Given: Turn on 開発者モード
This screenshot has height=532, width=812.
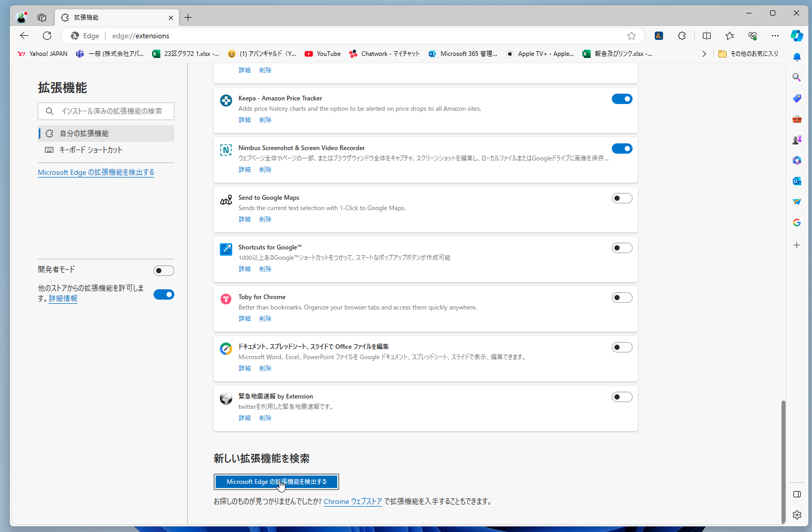Looking at the screenshot, I should [x=164, y=271].
